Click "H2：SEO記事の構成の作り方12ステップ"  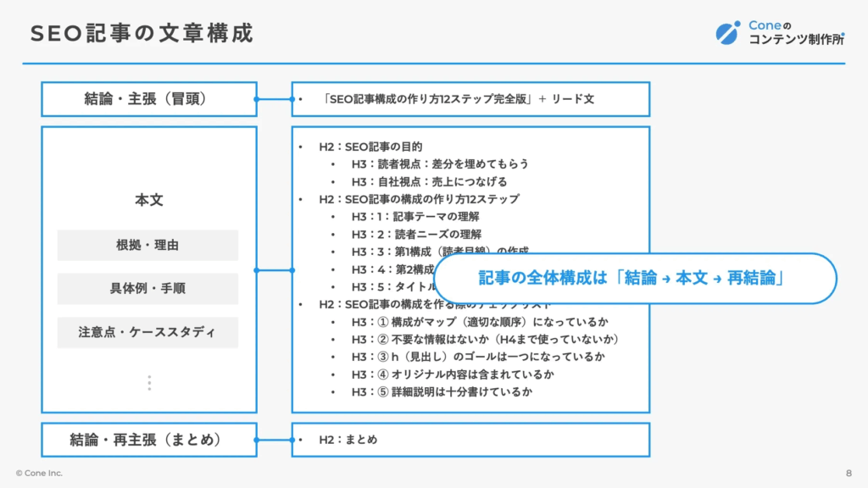(x=419, y=199)
